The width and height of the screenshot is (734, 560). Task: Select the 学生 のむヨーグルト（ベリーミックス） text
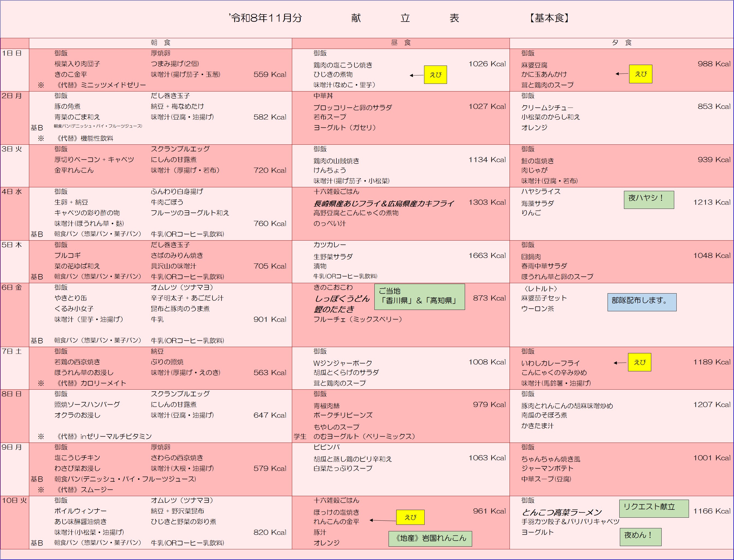click(x=354, y=436)
